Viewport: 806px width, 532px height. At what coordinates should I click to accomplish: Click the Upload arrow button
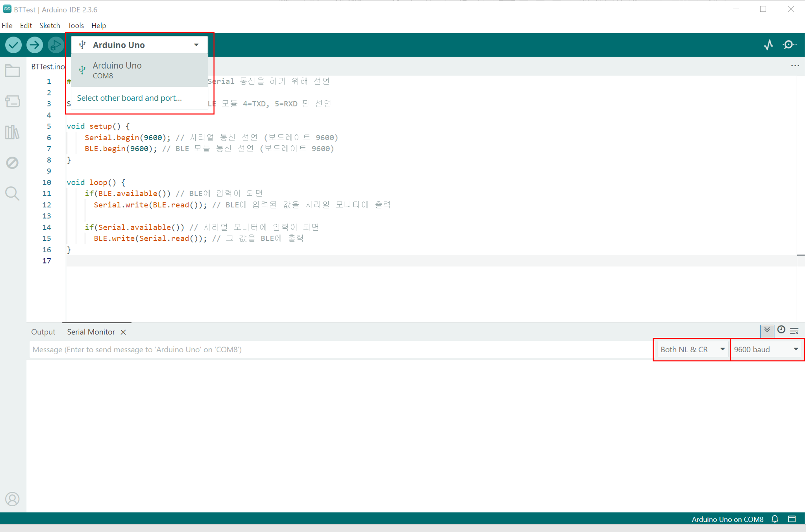coord(34,45)
